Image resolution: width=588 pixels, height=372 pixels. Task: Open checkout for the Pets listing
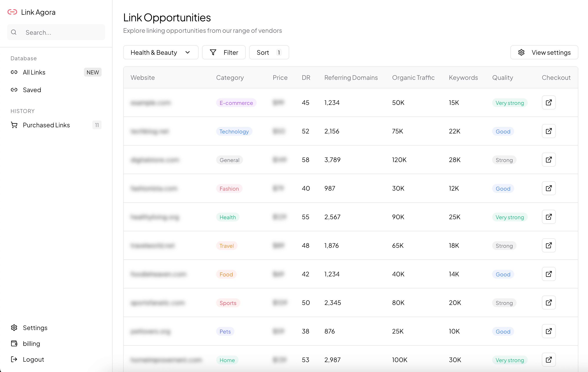549,331
